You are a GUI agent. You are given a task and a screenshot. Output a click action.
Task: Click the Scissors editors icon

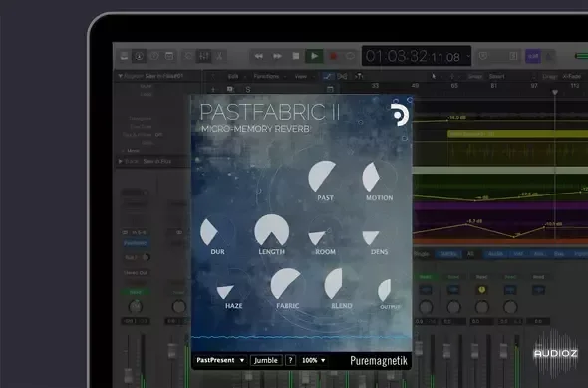tap(219, 56)
